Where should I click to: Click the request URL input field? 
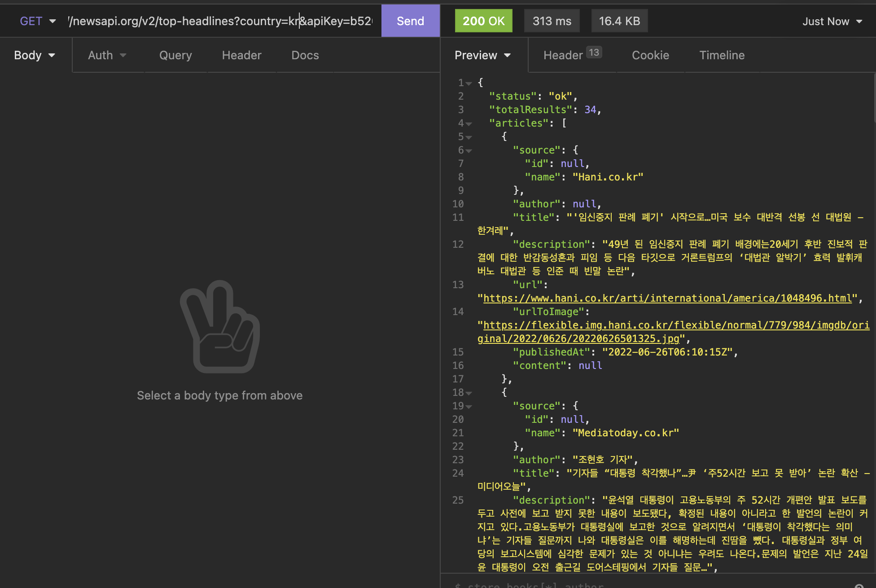[x=220, y=21]
